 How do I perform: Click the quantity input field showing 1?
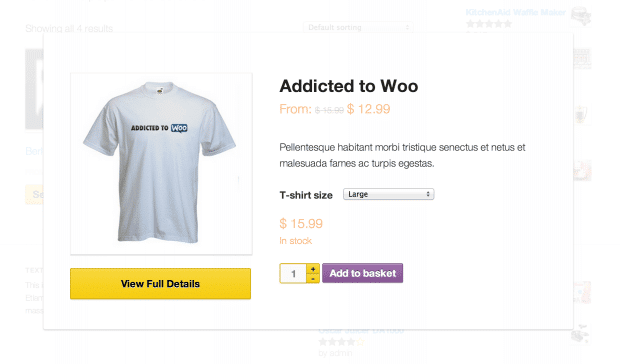[293, 273]
